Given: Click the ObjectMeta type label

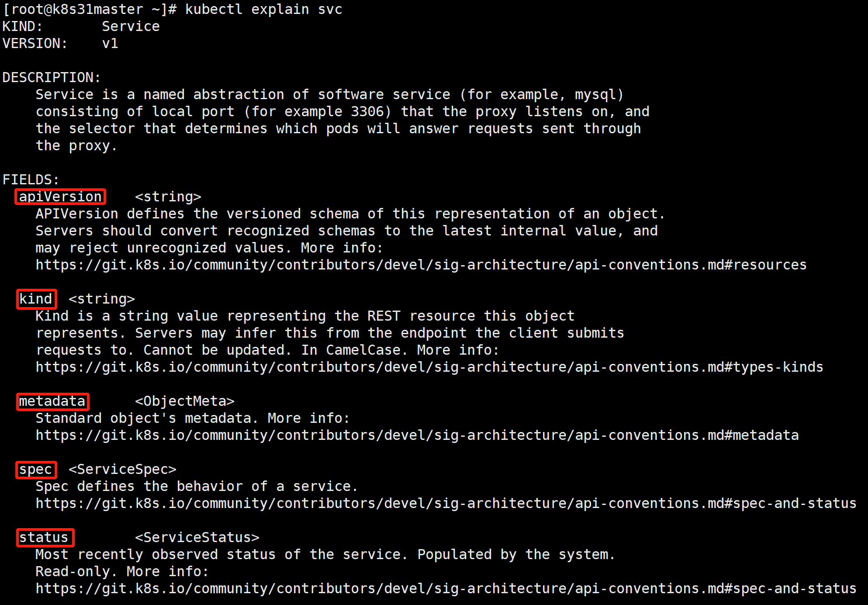Looking at the screenshot, I should [x=185, y=401].
